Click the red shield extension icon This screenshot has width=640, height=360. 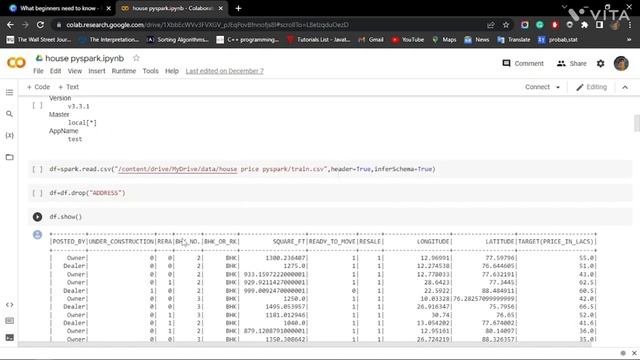tap(555, 25)
